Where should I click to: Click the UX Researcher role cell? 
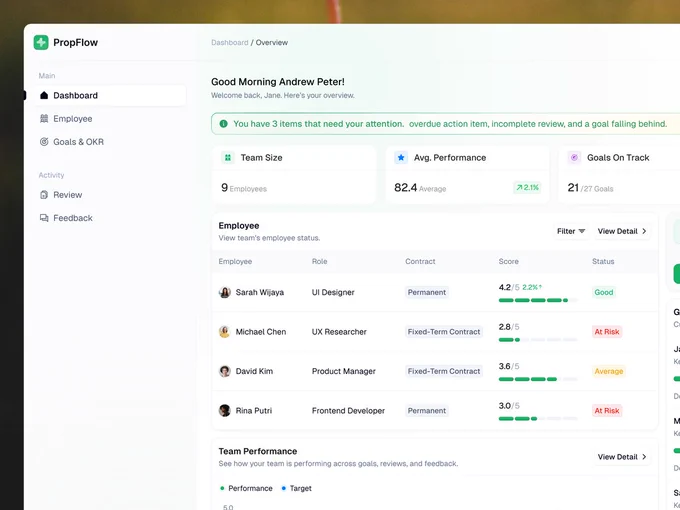[339, 332]
